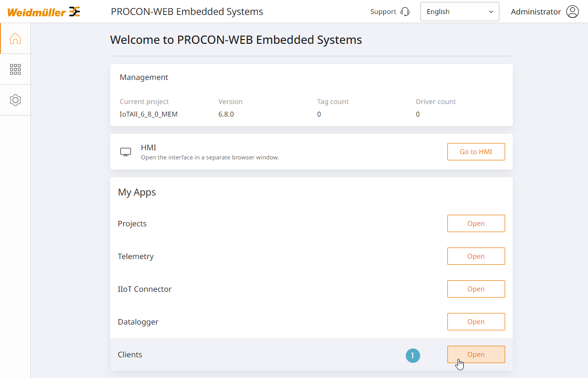Open the Home icon in sidebar
Viewport: 588px width, 378px height.
coord(15,39)
